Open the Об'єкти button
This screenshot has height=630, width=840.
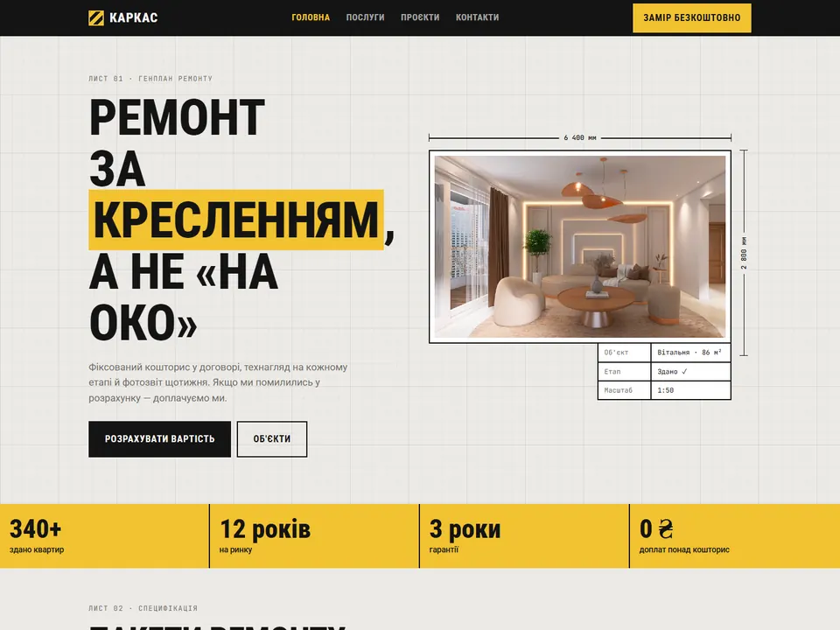[x=272, y=438]
